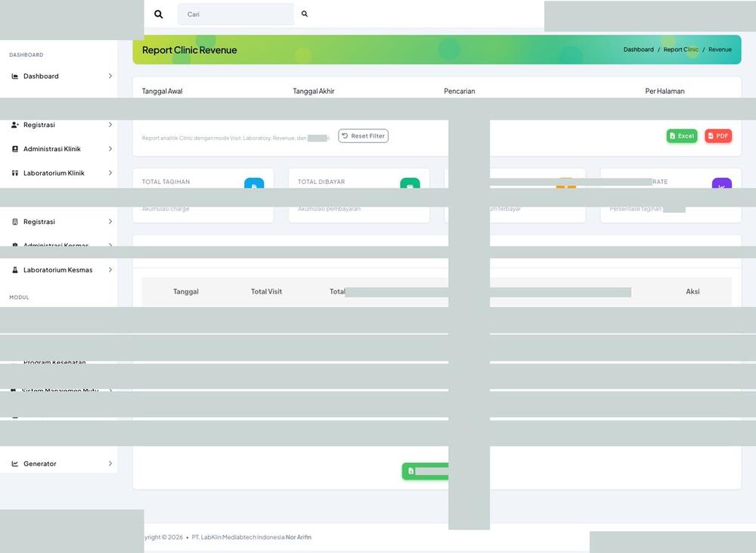The width and height of the screenshot is (756, 553).
Task: Click the Cari search field
Action: tap(236, 14)
